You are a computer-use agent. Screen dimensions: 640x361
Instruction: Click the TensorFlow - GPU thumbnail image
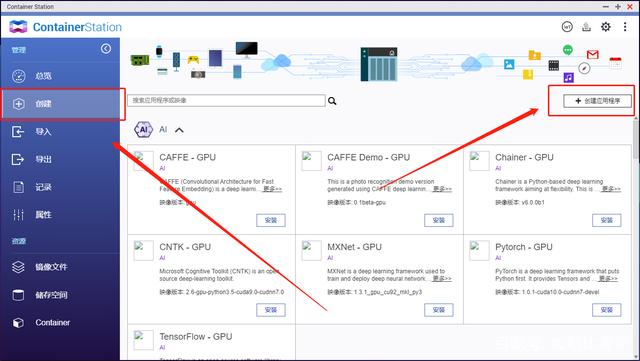[144, 340]
